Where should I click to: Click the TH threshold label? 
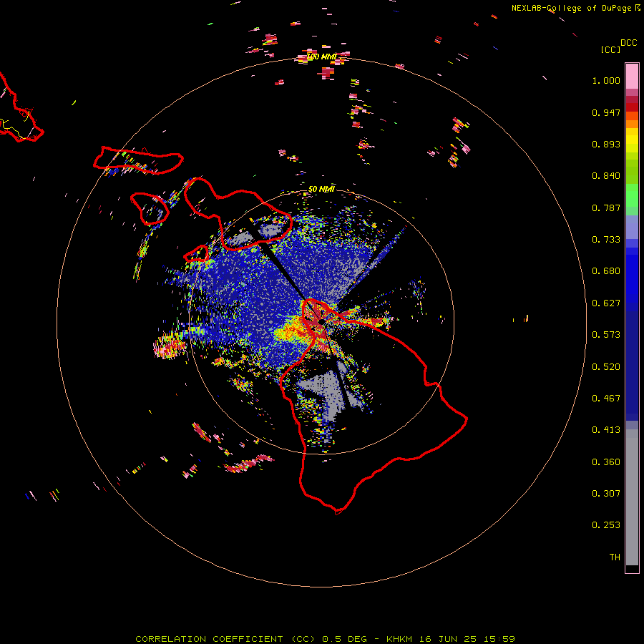coord(615,557)
